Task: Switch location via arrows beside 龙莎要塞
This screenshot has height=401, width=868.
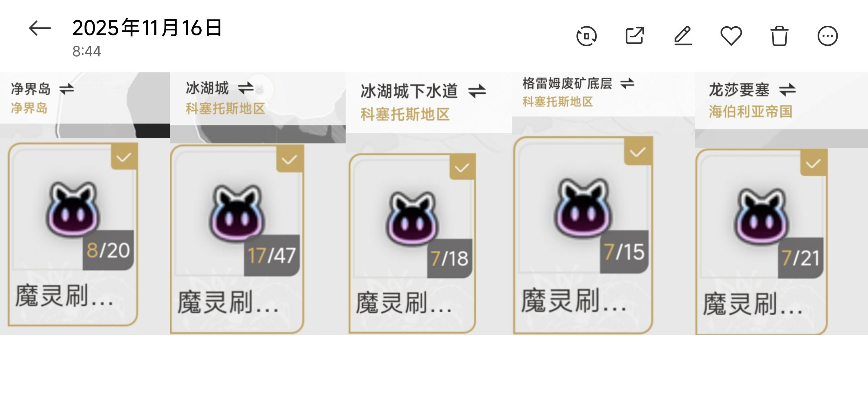Action: click(x=788, y=90)
